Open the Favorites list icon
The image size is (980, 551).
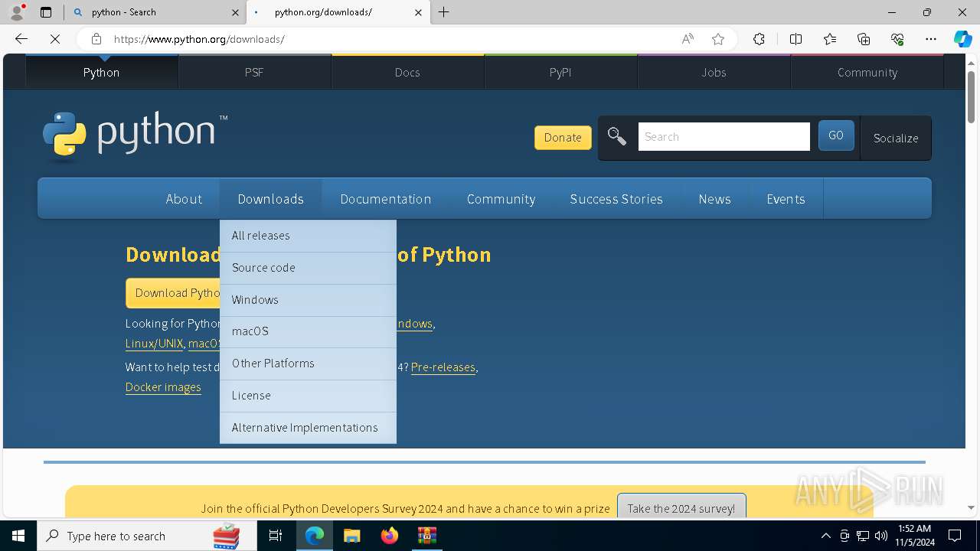click(x=830, y=39)
